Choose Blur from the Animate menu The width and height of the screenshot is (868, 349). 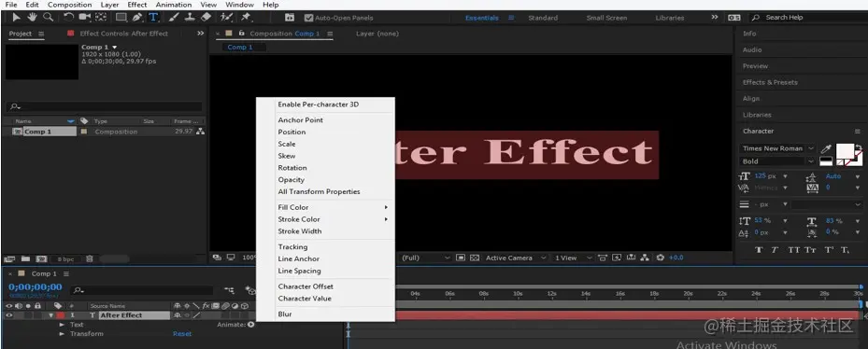point(285,314)
